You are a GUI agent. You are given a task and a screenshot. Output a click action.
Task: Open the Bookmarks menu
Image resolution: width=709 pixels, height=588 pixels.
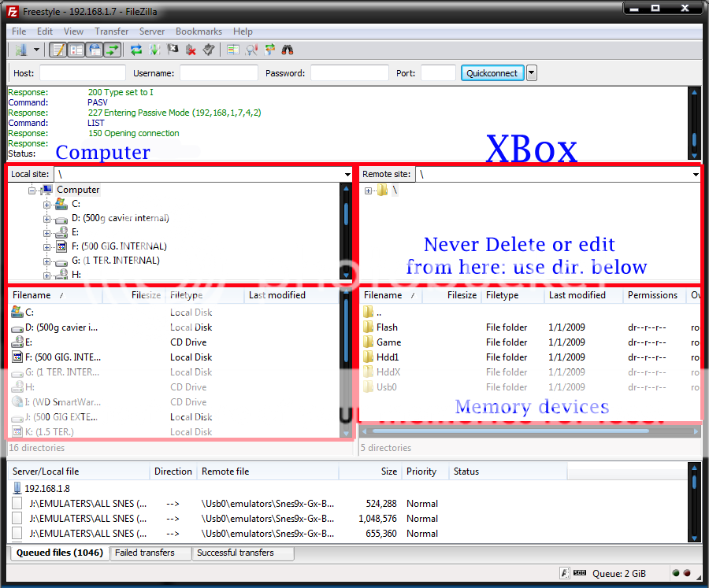tap(199, 31)
